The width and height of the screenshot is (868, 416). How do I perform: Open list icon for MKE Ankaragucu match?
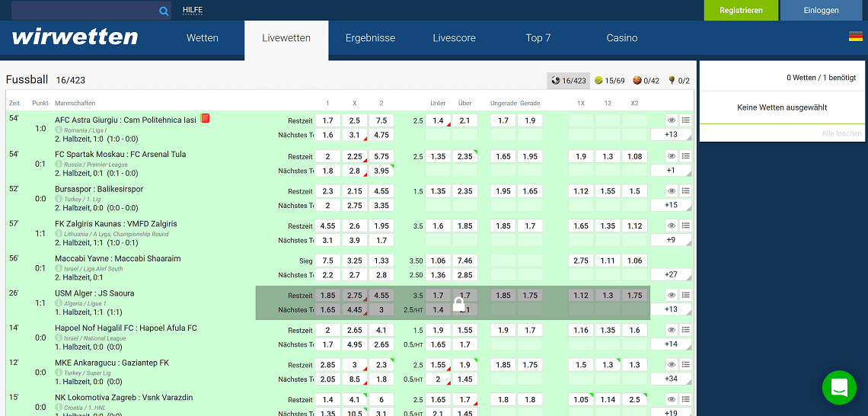tap(685, 364)
